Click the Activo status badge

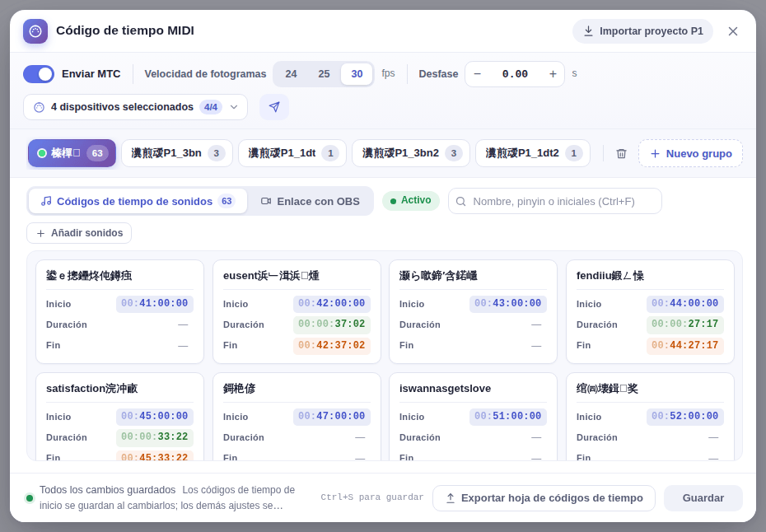click(411, 201)
